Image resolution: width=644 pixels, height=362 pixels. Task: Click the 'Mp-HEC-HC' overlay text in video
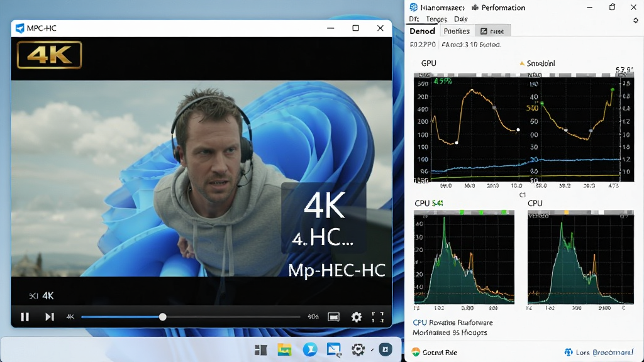pyautogui.click(x=336, y=270)
